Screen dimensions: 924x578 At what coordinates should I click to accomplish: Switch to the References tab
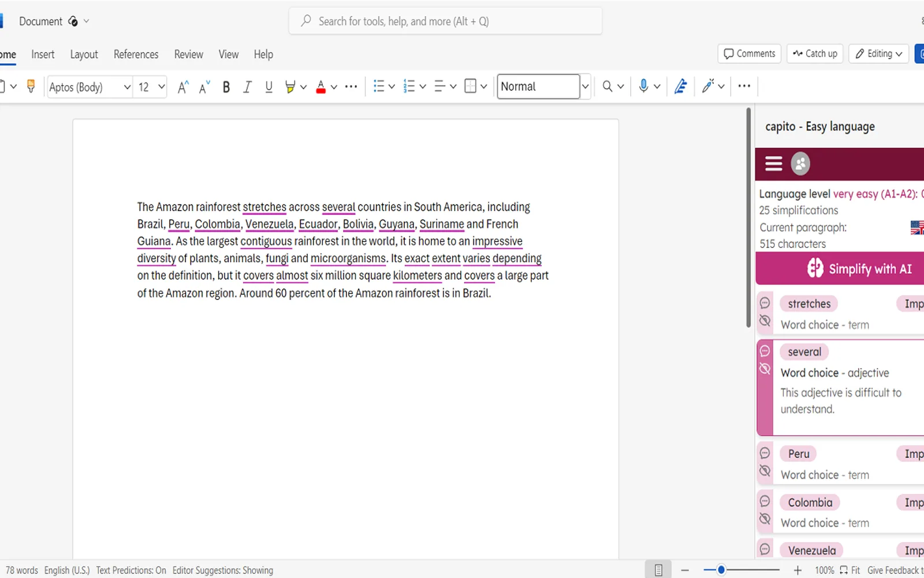pos(136,54)
